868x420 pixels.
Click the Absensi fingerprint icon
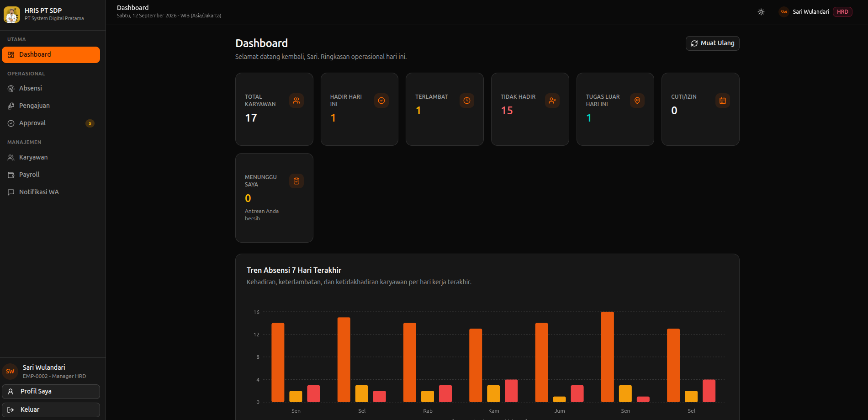pyautogui.click(x=11, y=89)
